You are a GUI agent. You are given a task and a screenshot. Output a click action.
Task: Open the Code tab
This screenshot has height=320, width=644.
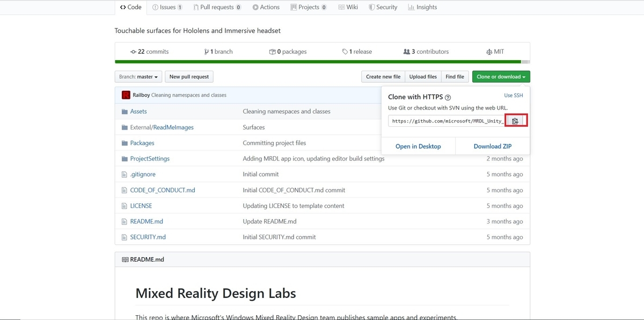coord(130,7)
